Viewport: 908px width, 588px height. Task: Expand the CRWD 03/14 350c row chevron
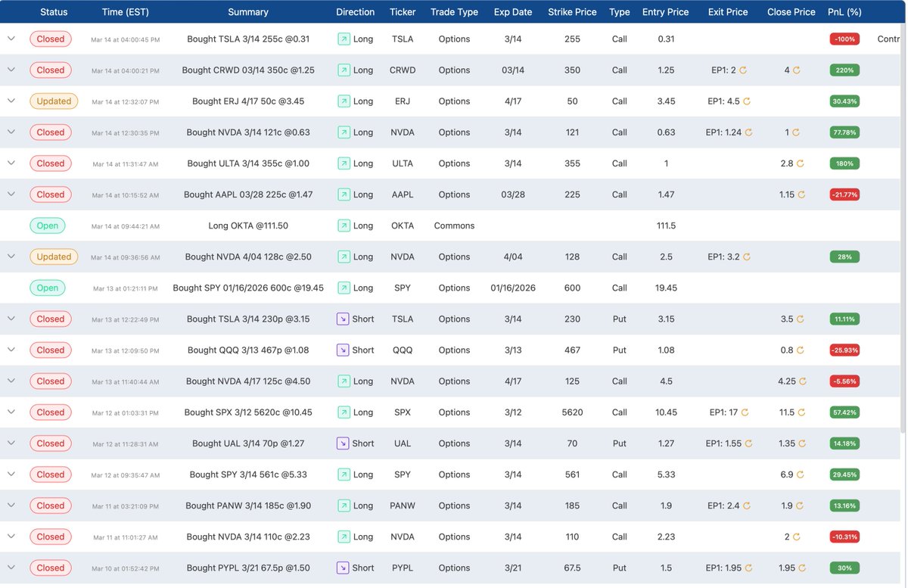point(11,70)
